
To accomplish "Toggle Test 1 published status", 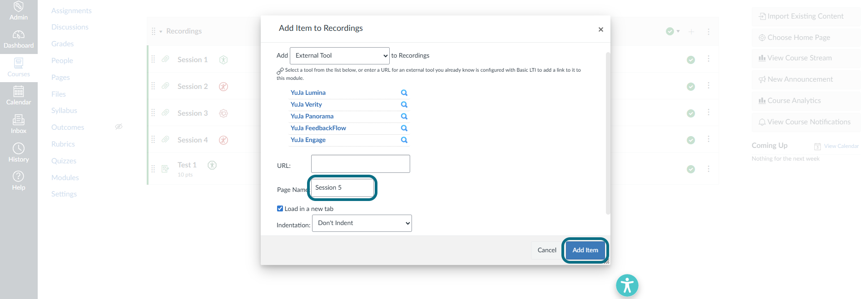I will pos(691,169).
